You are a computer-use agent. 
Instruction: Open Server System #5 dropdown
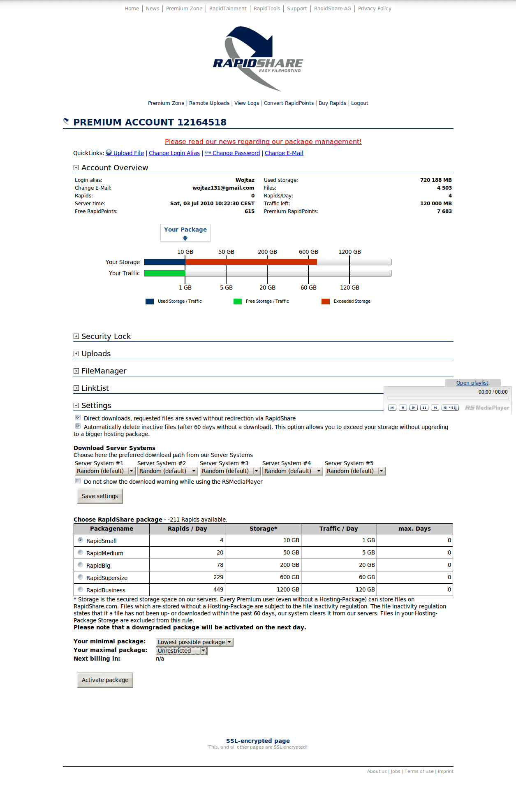click(x=355, y=471)
